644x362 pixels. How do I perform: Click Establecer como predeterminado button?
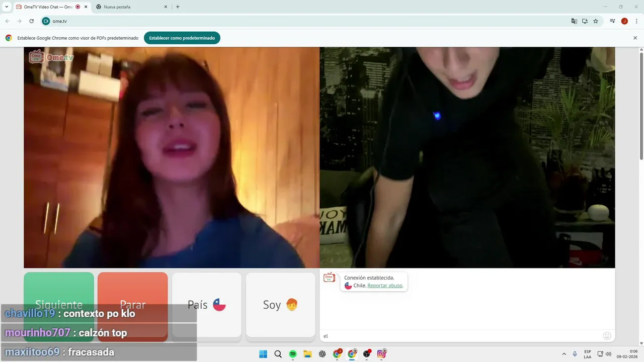click(182, 38)
